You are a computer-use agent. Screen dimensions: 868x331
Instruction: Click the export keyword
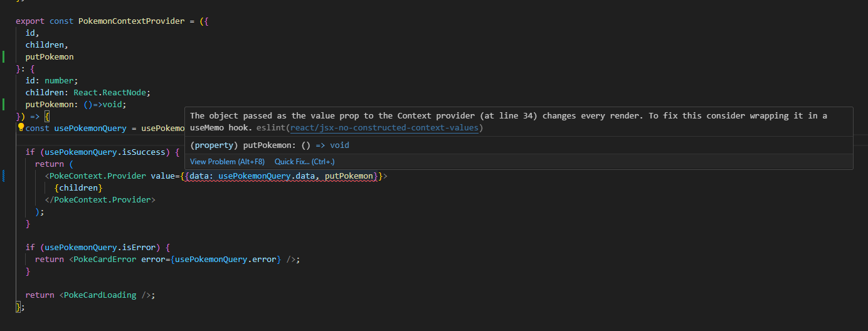tap(30, 21)
